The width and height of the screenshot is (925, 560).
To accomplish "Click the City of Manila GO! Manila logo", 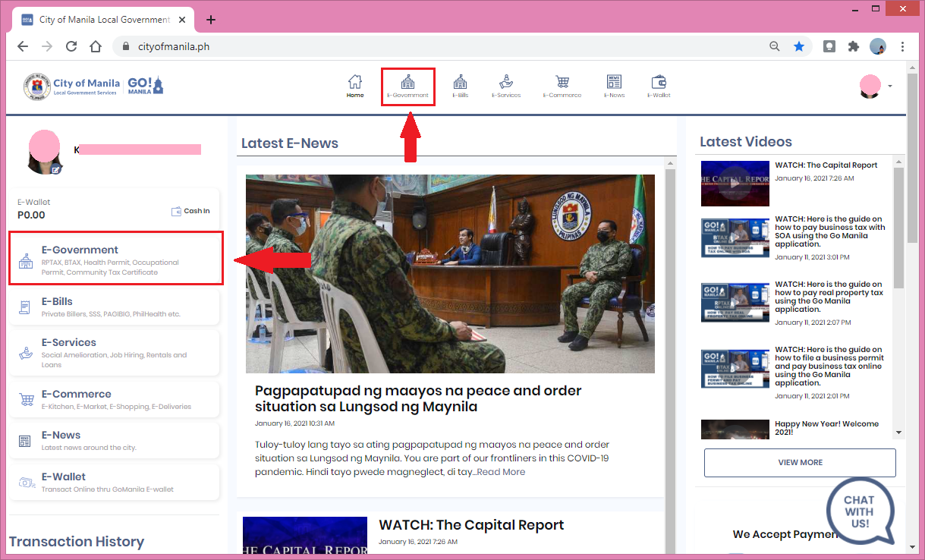I will pyautogui.click(x=91, y=84).
